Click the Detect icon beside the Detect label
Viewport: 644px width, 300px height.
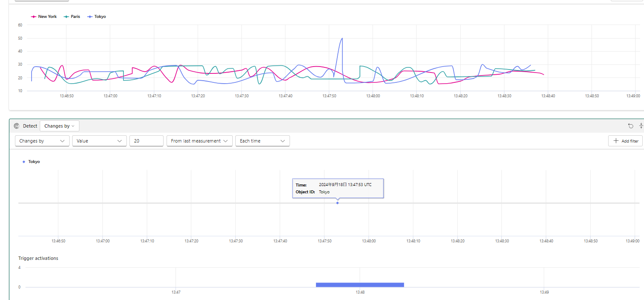(17, 126)
